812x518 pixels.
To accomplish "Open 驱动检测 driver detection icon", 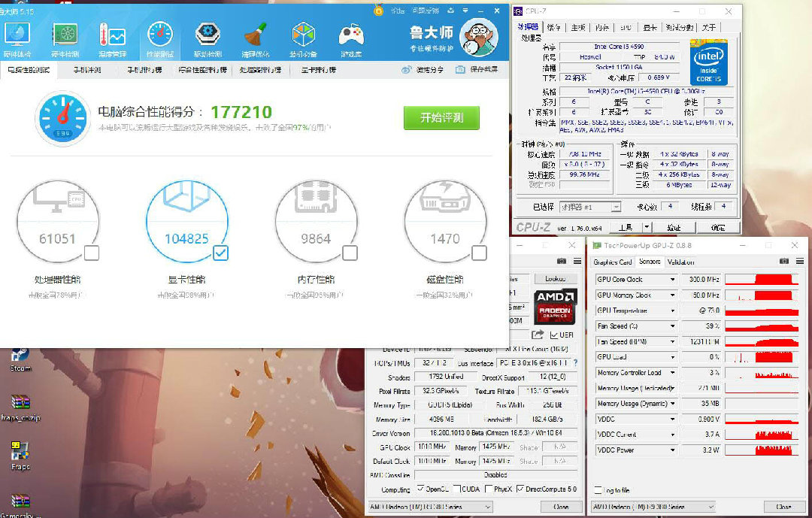I will [208, 39].
